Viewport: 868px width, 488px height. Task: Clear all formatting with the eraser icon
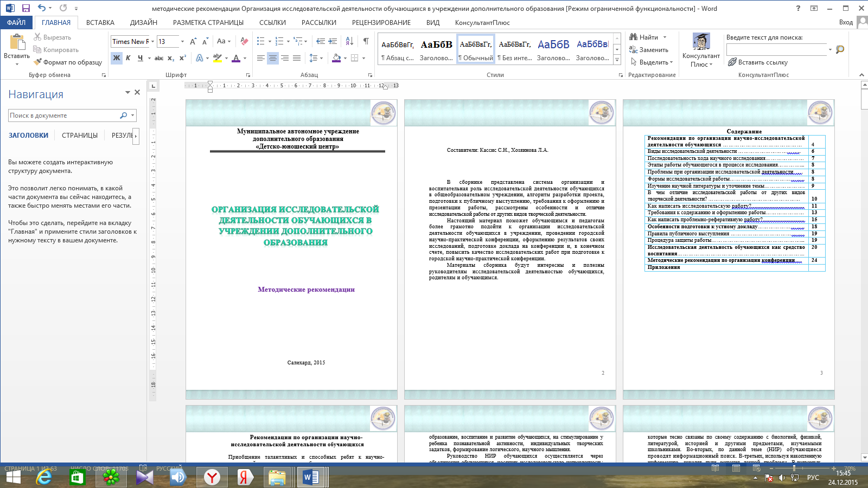pos(244,42)
